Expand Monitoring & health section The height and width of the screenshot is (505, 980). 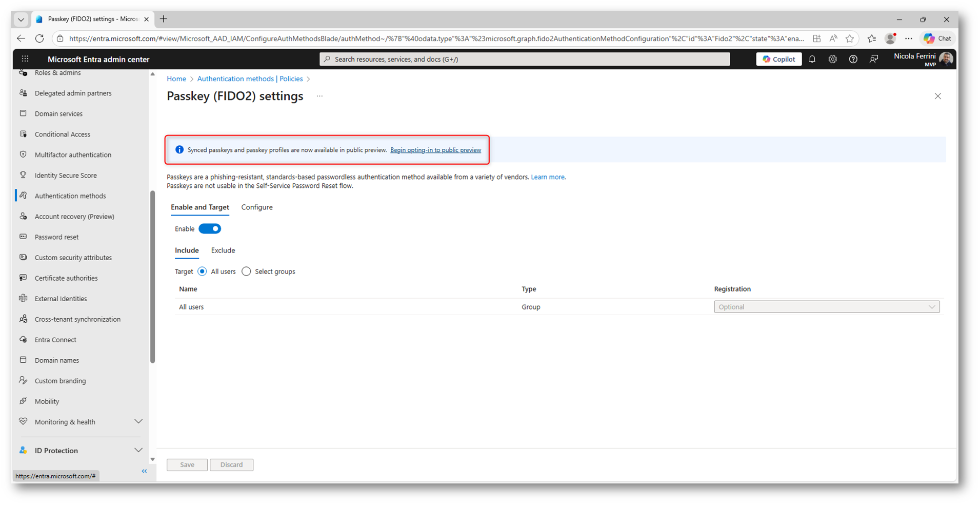(138, 421)
